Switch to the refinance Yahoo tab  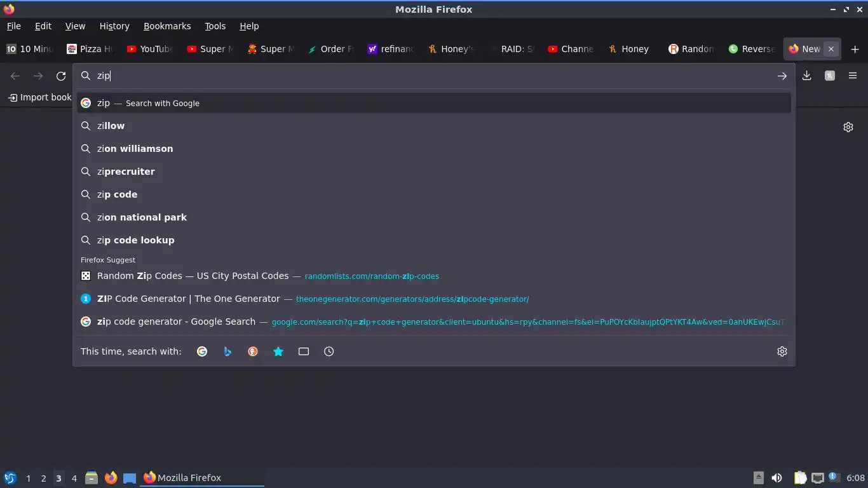click(391, 49)
